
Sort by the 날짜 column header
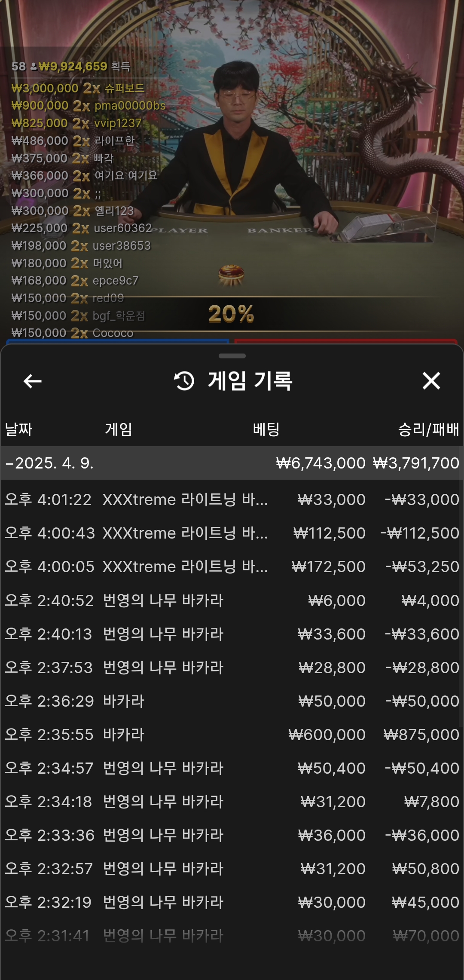[18, 429]
